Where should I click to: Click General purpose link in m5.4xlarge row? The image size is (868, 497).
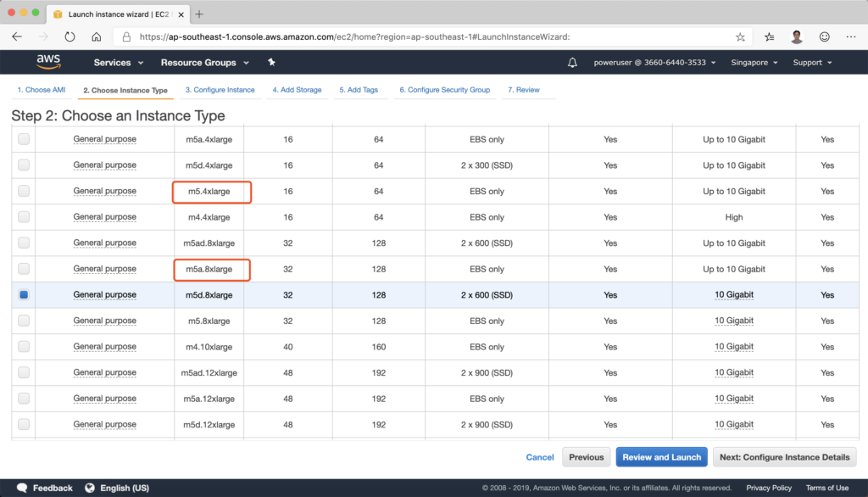point(104,191)
